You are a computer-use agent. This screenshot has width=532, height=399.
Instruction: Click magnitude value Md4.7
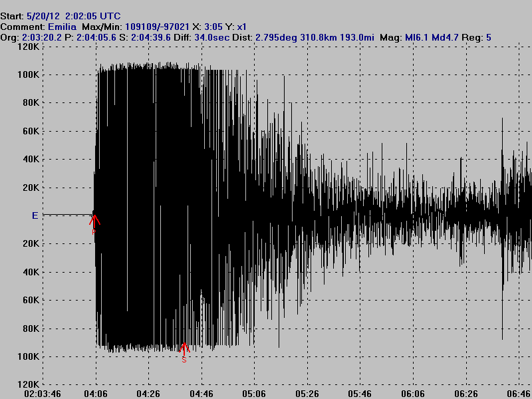(445, 37)
